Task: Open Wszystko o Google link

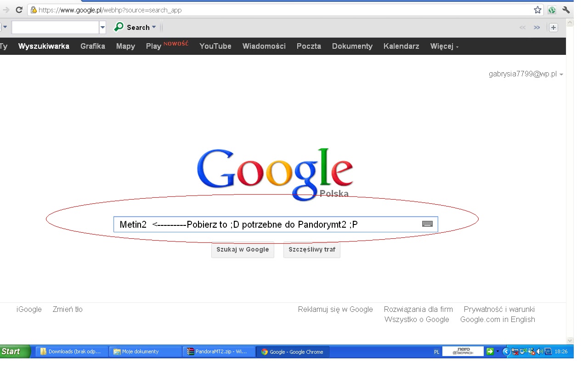Action: coord(417,319)
